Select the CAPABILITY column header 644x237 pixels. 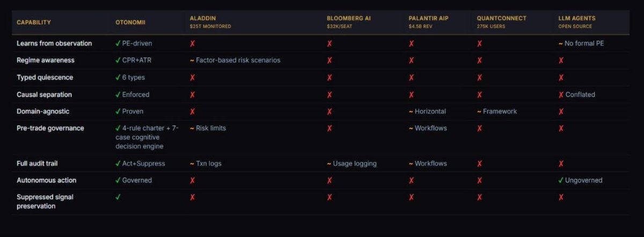tap(34, 22)
